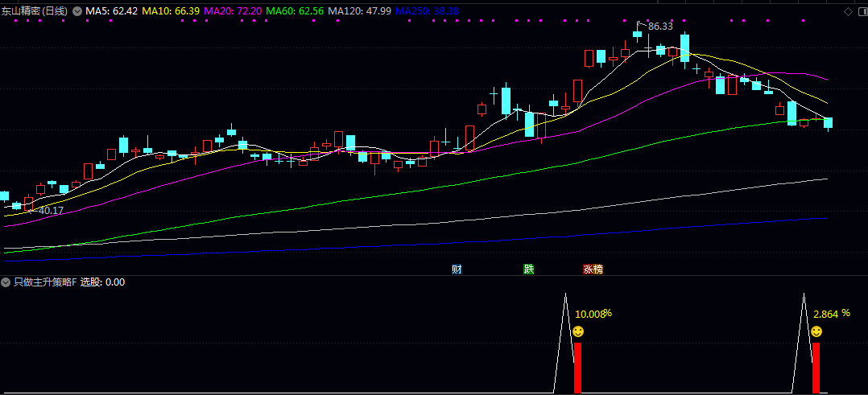Screen dimensions: 868x395
Task: Select the magenta MA20: 72.20 label
Action: (234, 11)
